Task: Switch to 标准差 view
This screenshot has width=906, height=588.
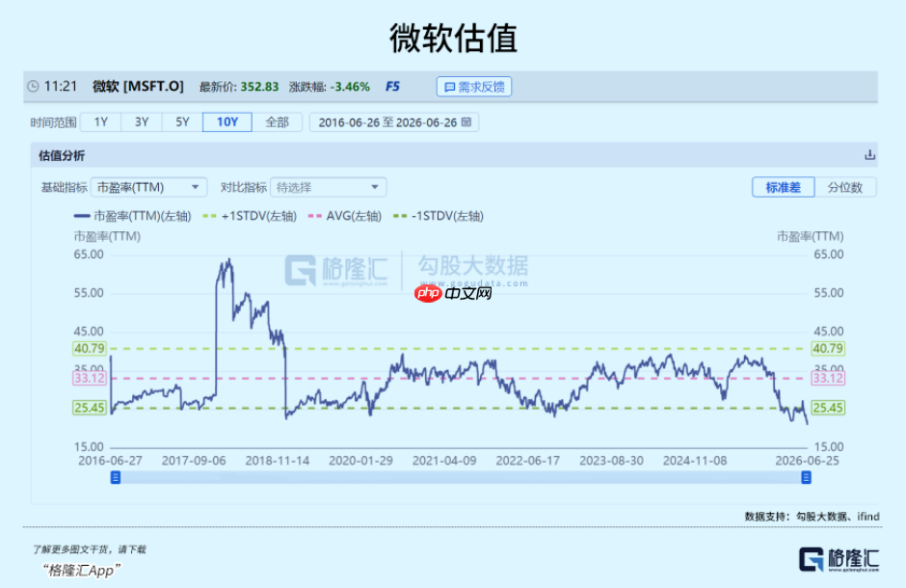Action: [x=783, y=187]
